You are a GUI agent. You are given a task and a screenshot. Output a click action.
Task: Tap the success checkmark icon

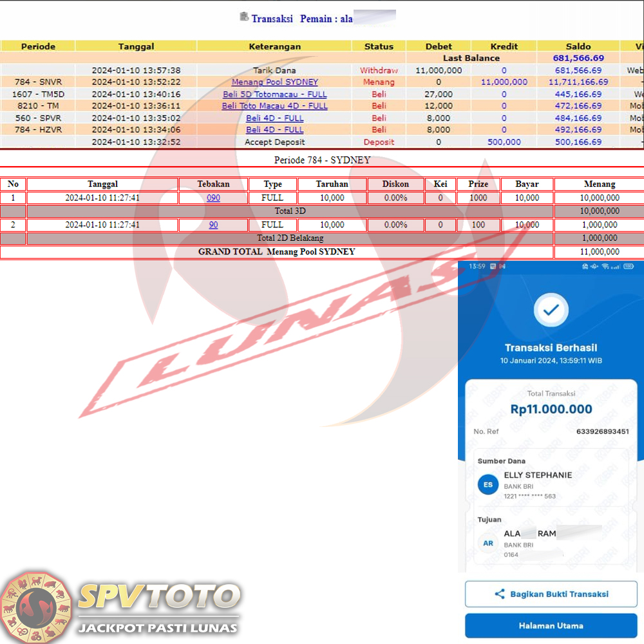(x=551, y=310)
